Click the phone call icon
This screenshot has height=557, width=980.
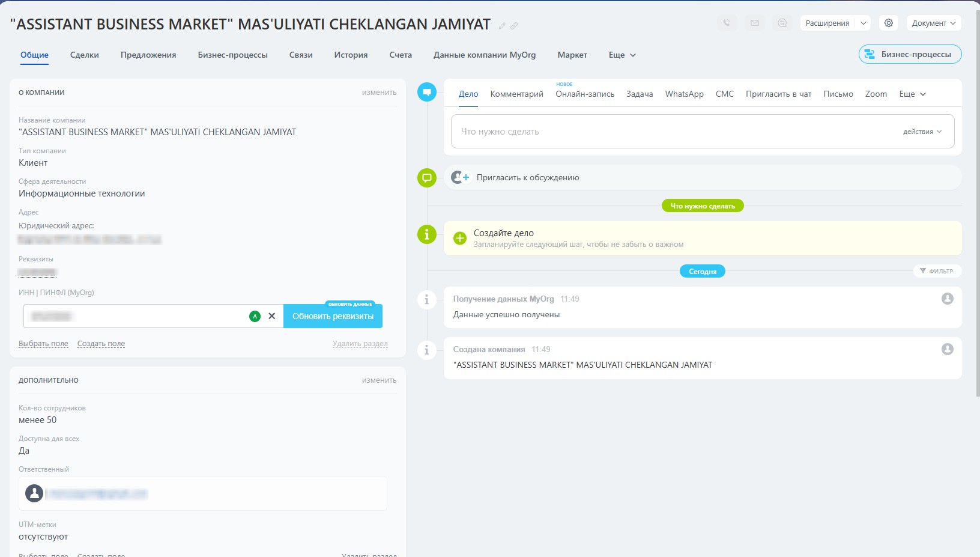727,23
